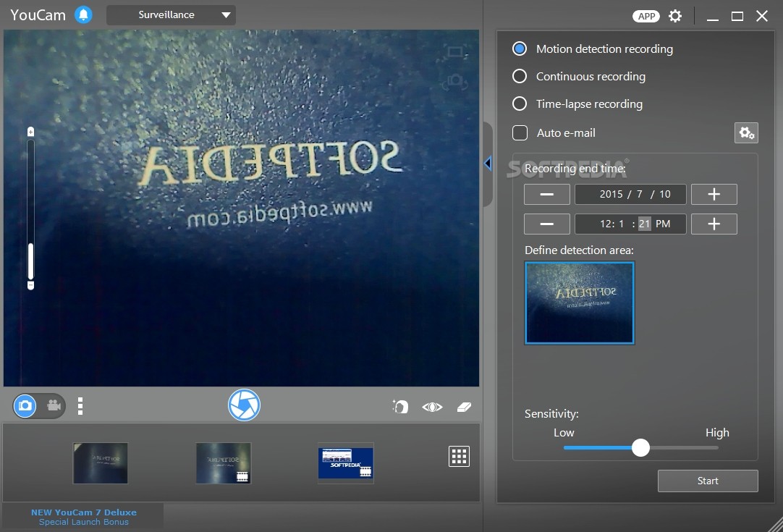
Task: Close the YouCam window
Action: (761, 16)
